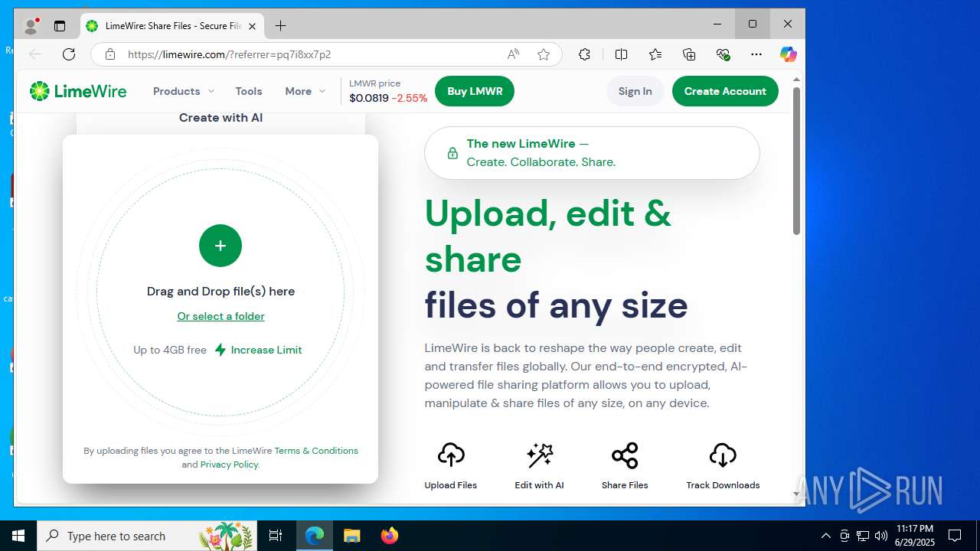Image resolution: width=980 pixels, height=551 pixels.
Task: Click The new LimeWire banner
Action: pos(592,153)
